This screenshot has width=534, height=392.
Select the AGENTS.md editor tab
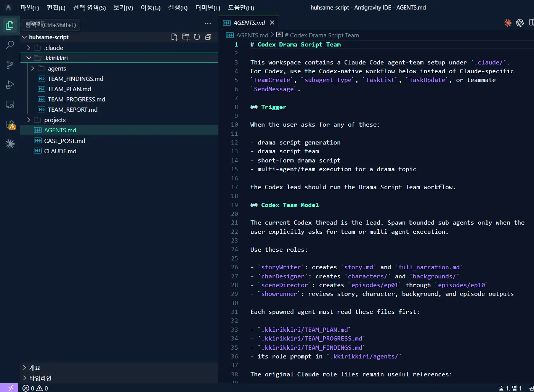(249, 23)
